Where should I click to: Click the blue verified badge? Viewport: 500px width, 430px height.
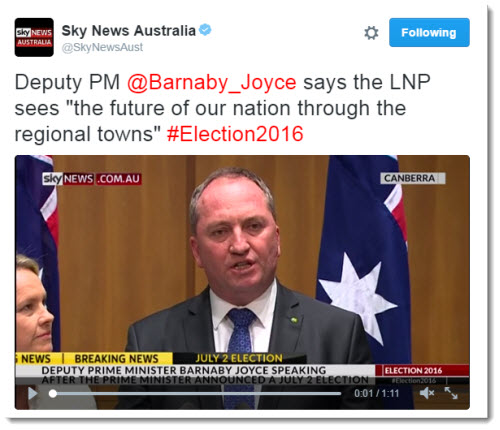point(205,30)
